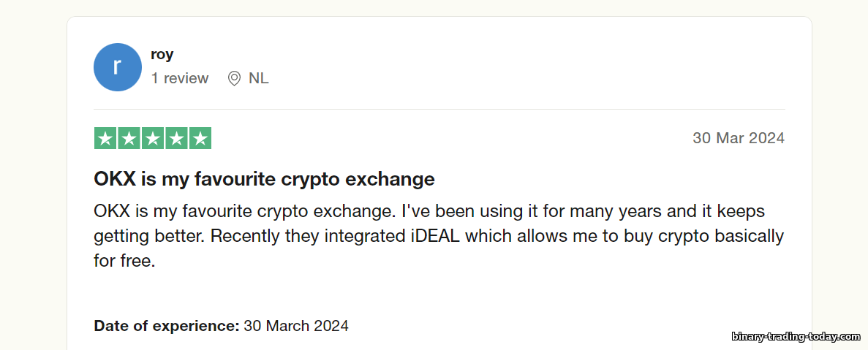The height and width of the screenshot is (350, 868).
Task: Click the fifth green star
Action: pos(200,138)
